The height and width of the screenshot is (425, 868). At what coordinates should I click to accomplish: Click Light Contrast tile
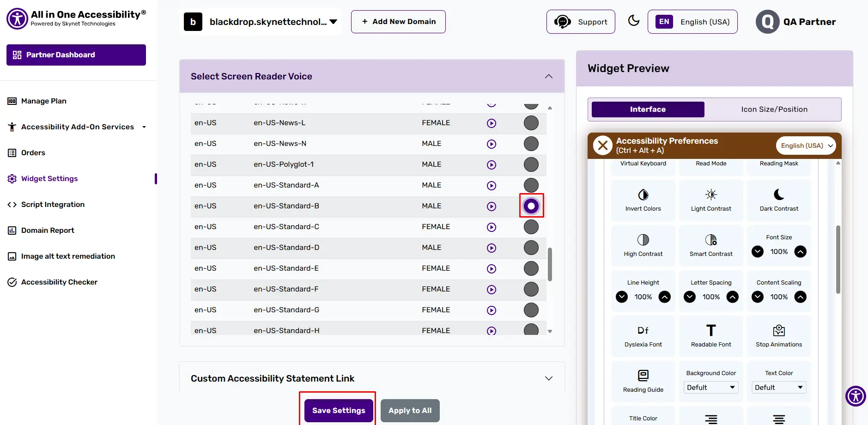coord(711,200)
